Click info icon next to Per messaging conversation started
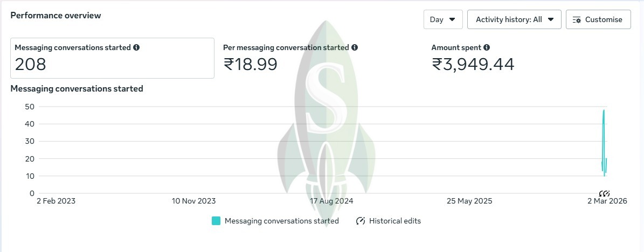The width and height of the screenshot is (644, 252). click(355, 47)
